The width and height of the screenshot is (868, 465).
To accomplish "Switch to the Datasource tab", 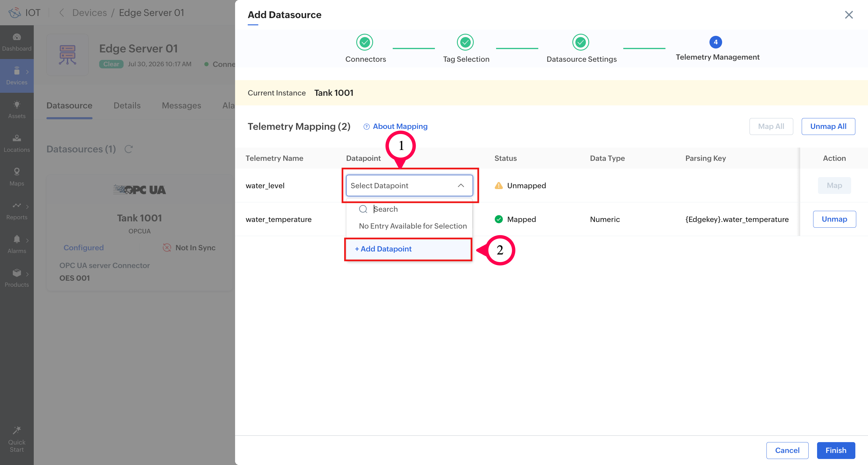I will click(69, 106).
